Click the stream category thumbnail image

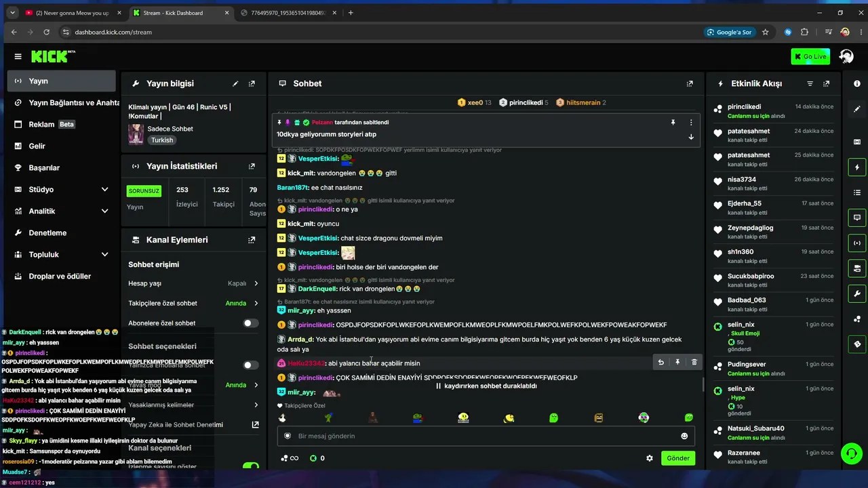136,134
